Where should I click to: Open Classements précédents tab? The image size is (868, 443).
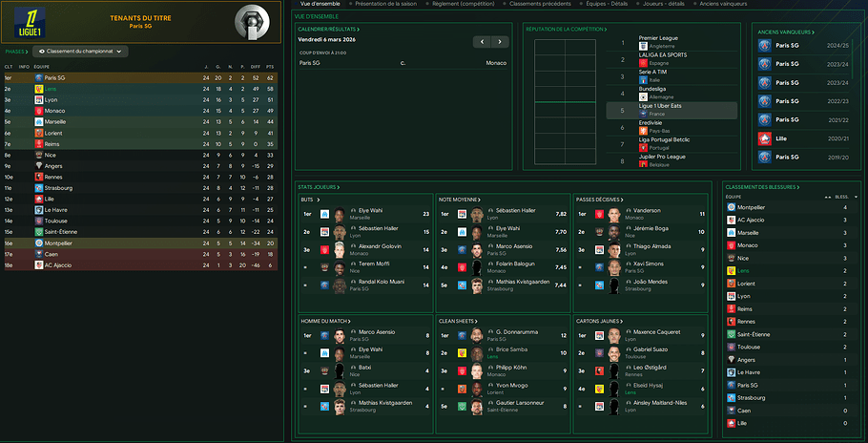click(540, 3)
